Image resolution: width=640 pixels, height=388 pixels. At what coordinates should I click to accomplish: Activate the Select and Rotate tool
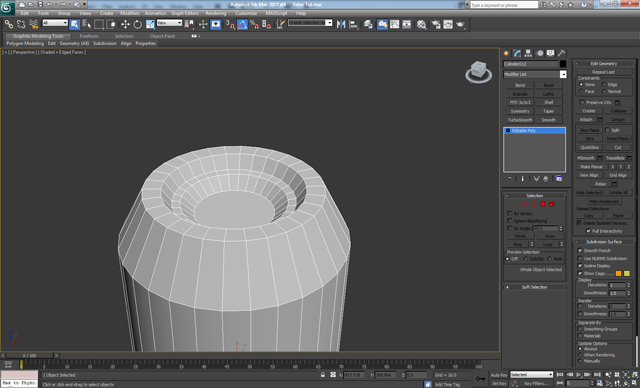(x=138, y=24)
